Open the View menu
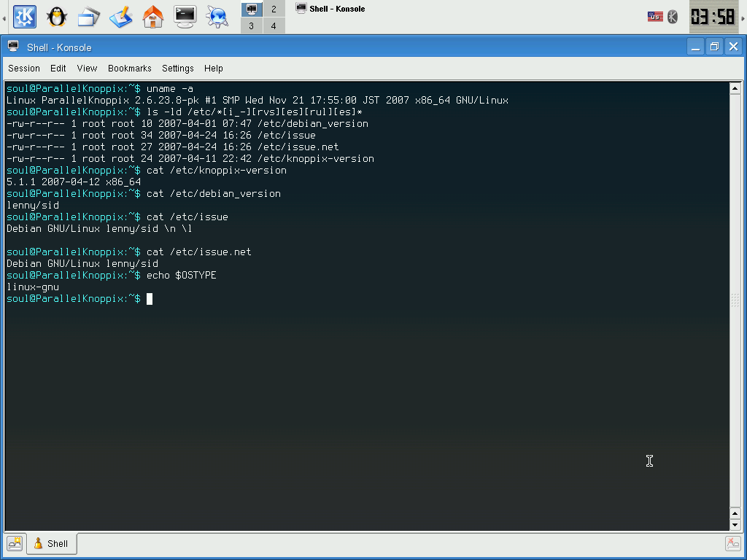 [x=88, y=68]
